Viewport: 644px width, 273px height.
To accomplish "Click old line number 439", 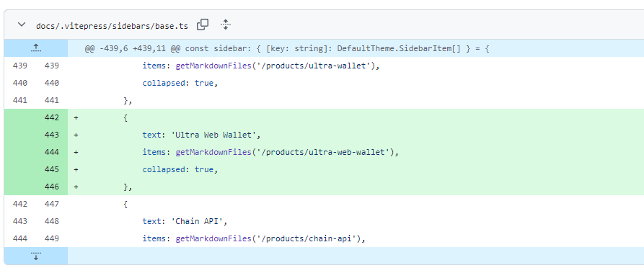I will (20, 66).
